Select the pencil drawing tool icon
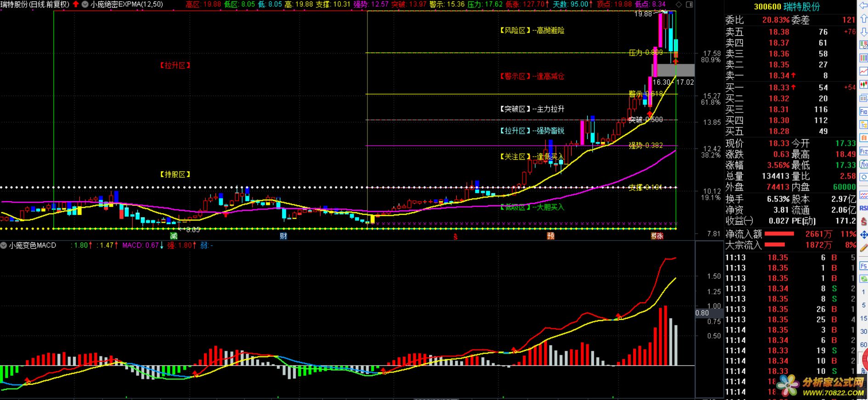This screenshot has height=400, width=868. click(x=863, y=248)
